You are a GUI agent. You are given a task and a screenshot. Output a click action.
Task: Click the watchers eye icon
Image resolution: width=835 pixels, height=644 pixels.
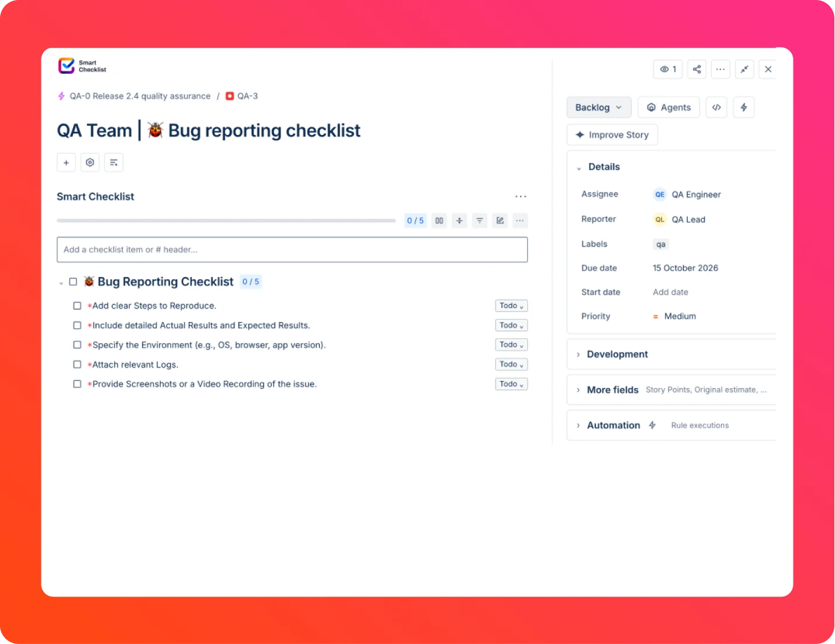(x=668, y=69)
